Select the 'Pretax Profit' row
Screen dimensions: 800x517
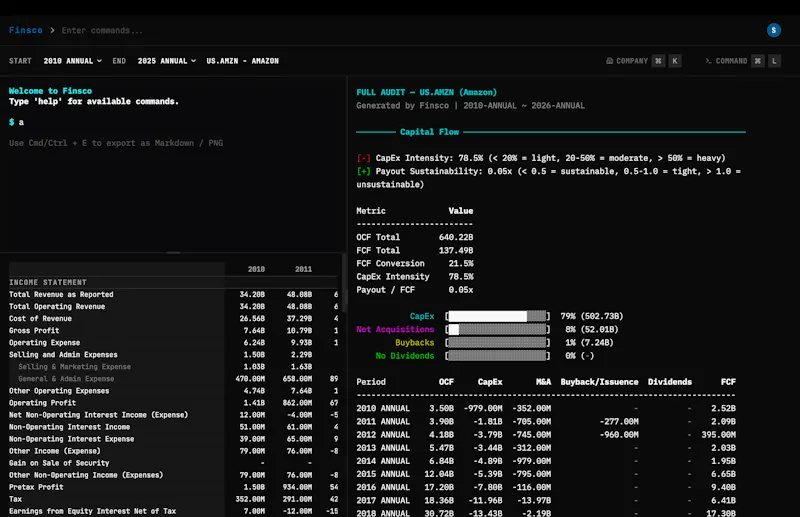pyautogui.click(x=173, y=487)
